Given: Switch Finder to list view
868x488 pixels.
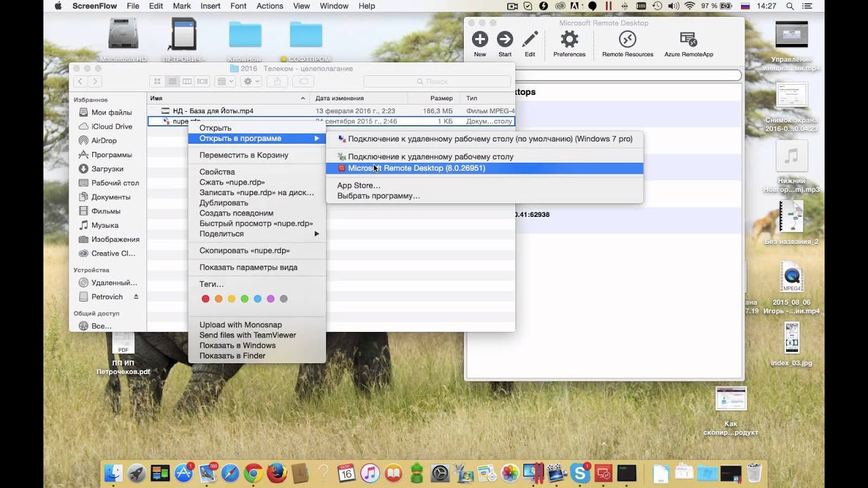Looking at the screenshot, I should point(172,81).
